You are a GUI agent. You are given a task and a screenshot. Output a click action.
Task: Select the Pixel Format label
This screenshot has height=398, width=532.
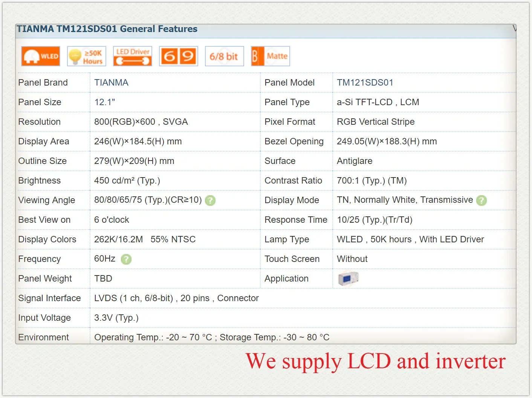click(290, 122)
